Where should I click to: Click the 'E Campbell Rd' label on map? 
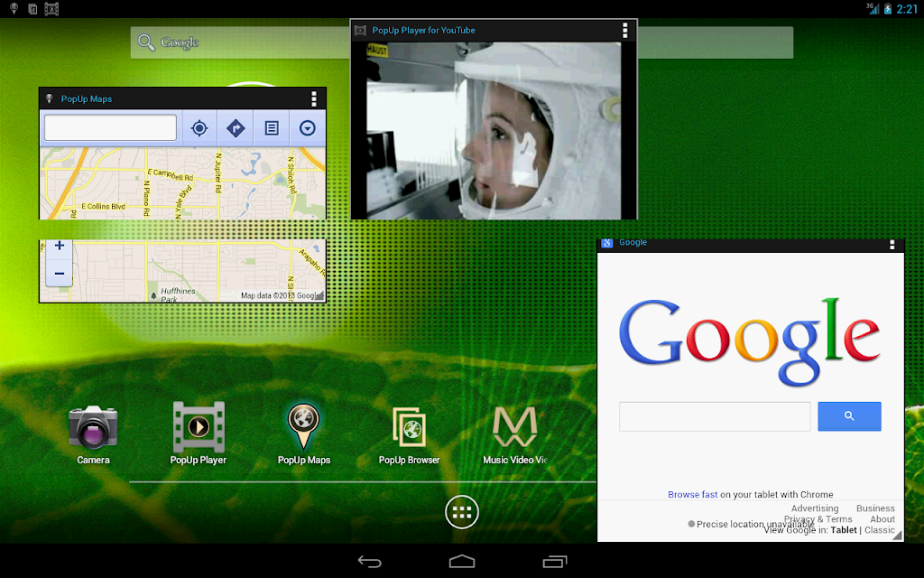171,174
